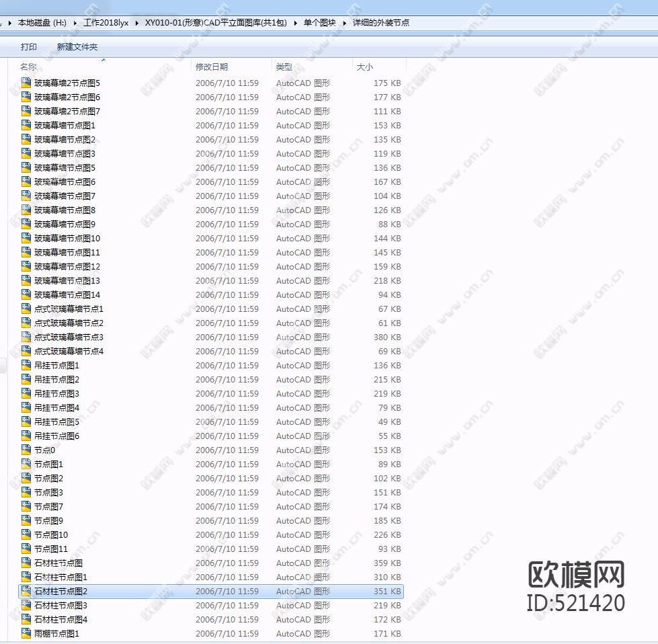
Task: Open the arrow after 单个图块 breadcrumb
Action: coord(345,23)
